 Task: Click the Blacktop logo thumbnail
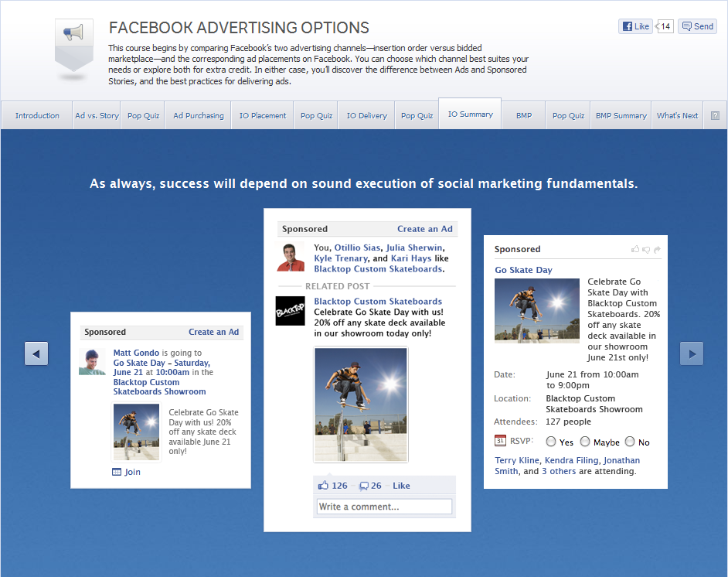click(x=290, y=311)
